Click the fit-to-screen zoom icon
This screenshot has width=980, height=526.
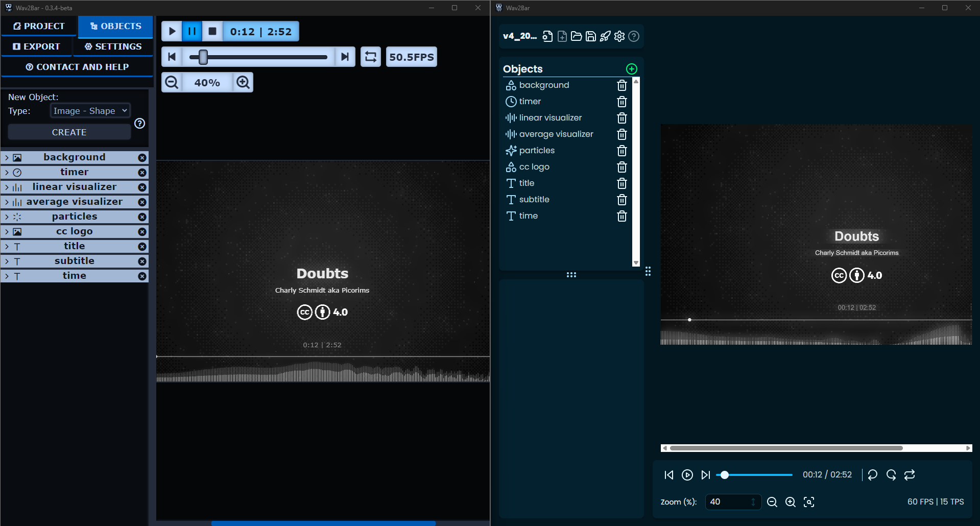point(809,502)
